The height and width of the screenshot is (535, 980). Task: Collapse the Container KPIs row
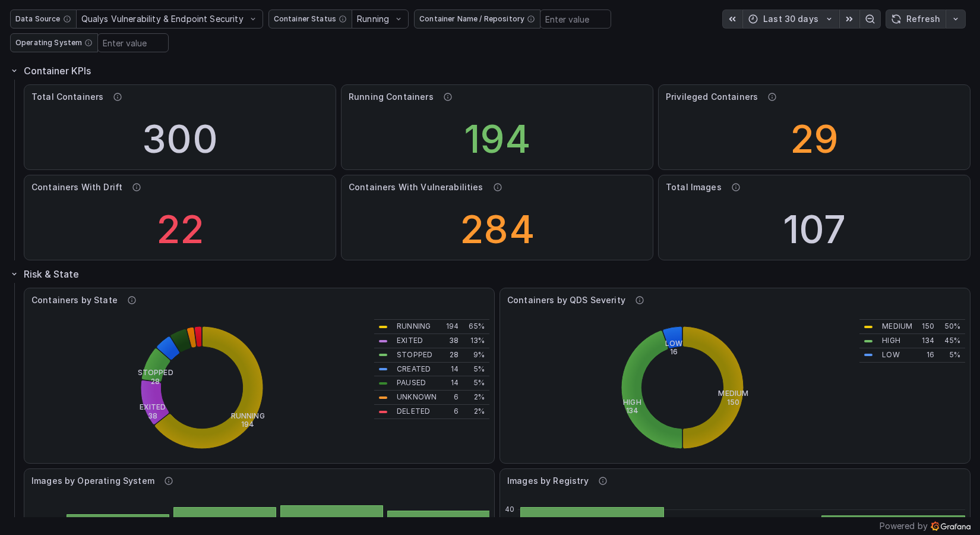pos(14,71)
